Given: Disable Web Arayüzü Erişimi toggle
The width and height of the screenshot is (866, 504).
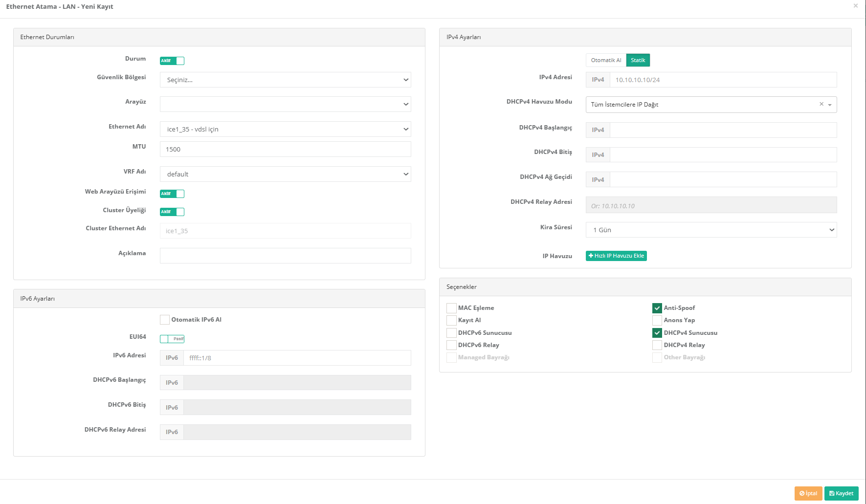Looking at the screenshot, I should click(172, 194).
